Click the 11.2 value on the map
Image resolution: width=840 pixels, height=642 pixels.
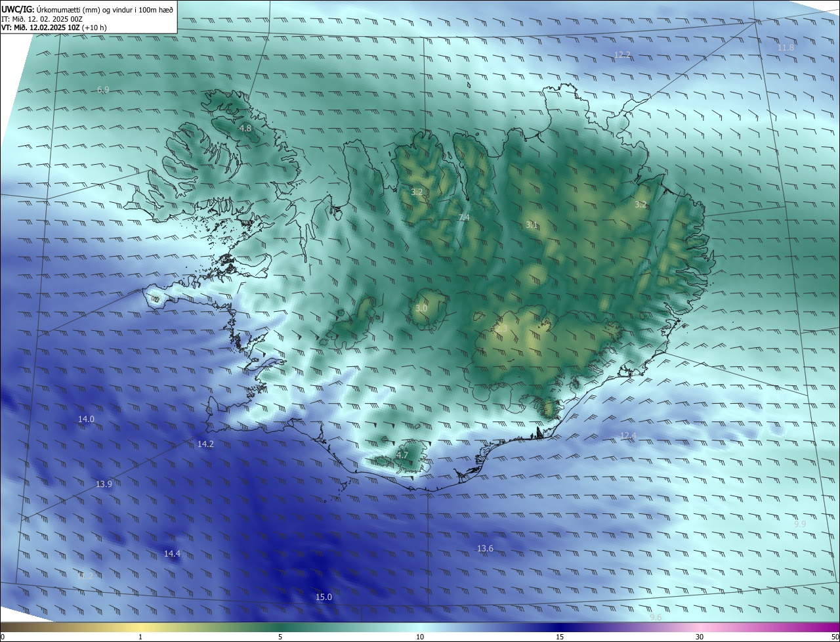point(86,576)
